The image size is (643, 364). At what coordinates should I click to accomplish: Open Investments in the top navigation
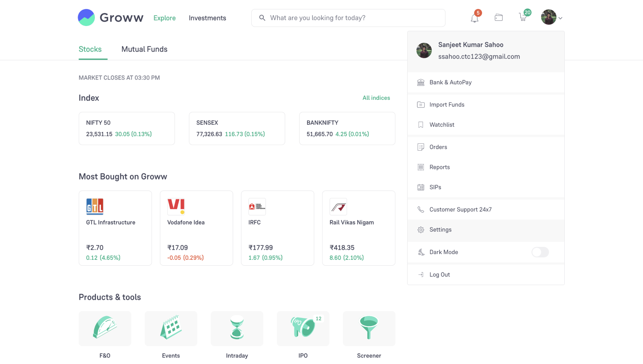coord(207,18)
